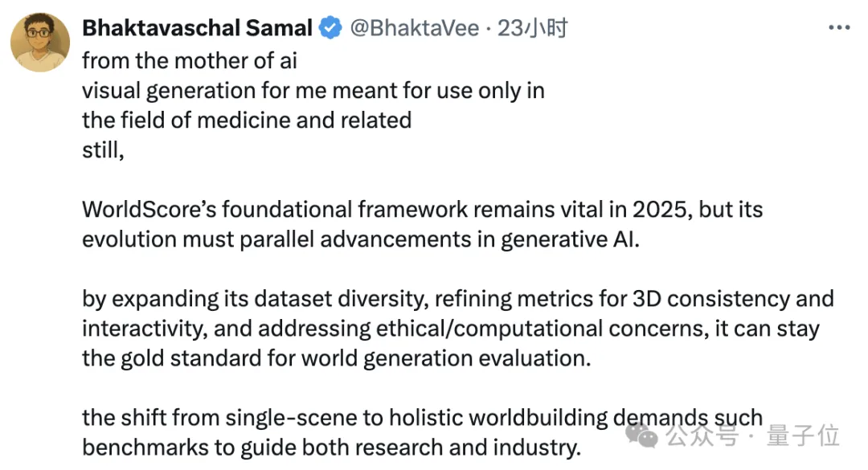This screenshot has height=470, width=868.
Task: Click the line "the field of medicine and related"
Action: [x=247, y=121]
